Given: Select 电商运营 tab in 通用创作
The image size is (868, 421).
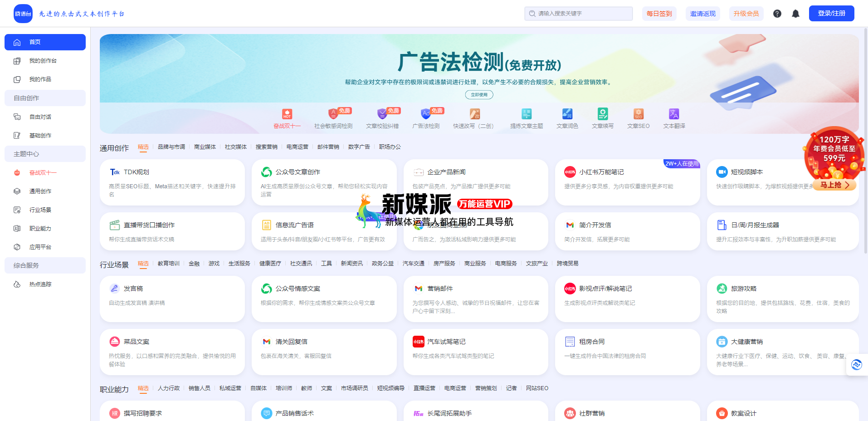Looking at the screenshot, I should [297, 147].
